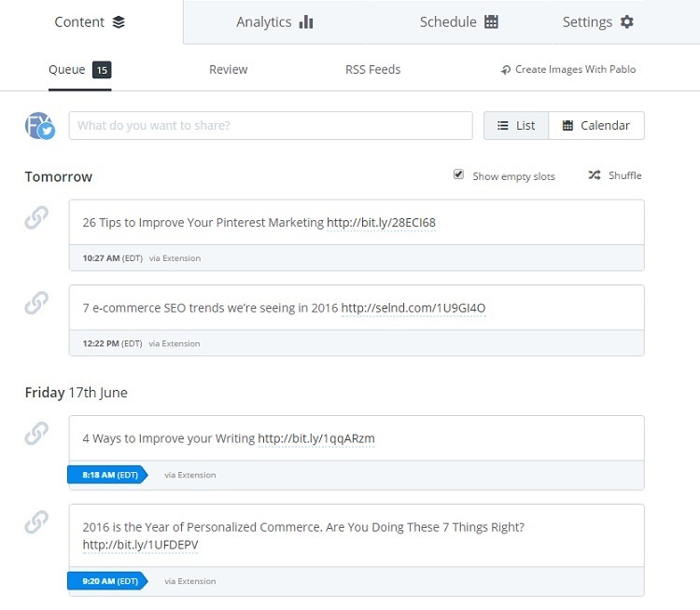Click the Friday 17th June heading
Viewport: 700px width, 610px height.
tap(77, 393)
